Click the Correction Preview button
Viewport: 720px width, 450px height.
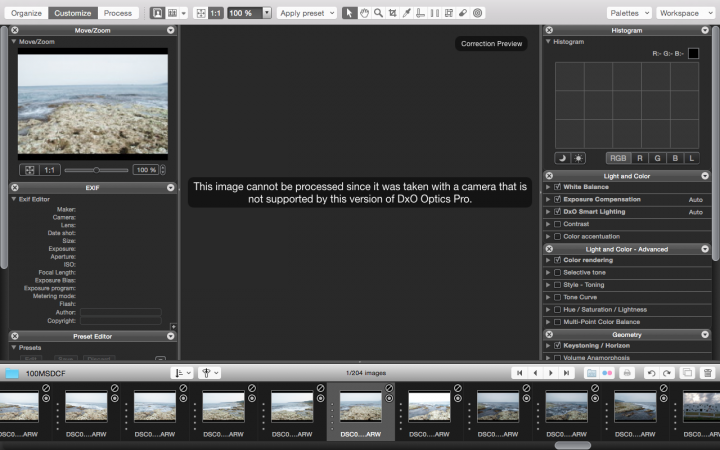click(491, 44)
